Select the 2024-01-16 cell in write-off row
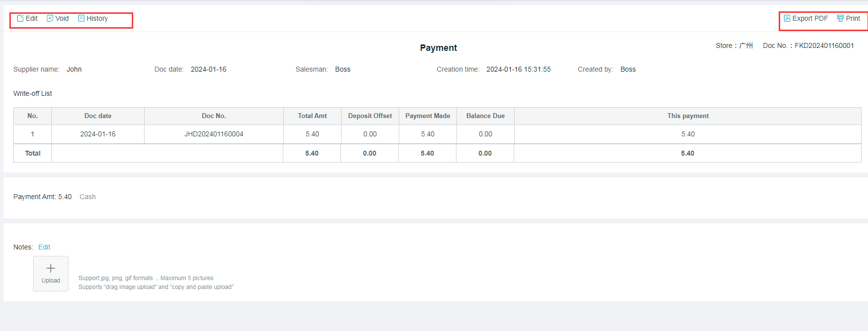 98,134
